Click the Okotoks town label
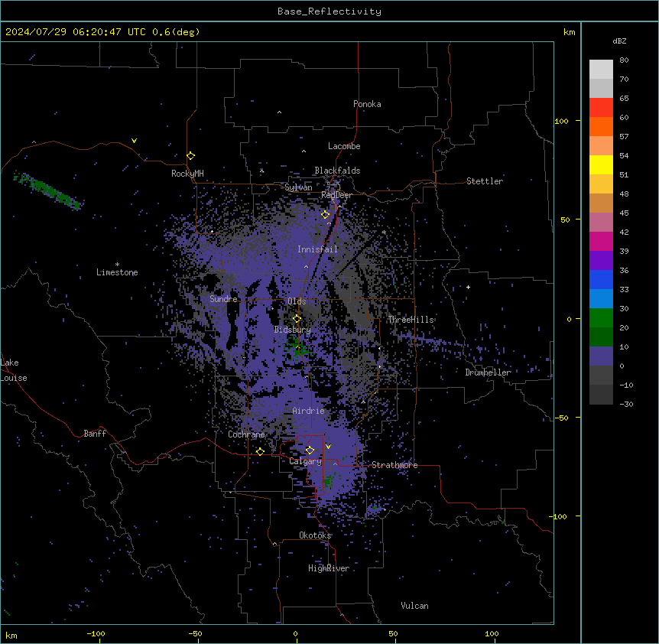 click(x=315, y=535)
